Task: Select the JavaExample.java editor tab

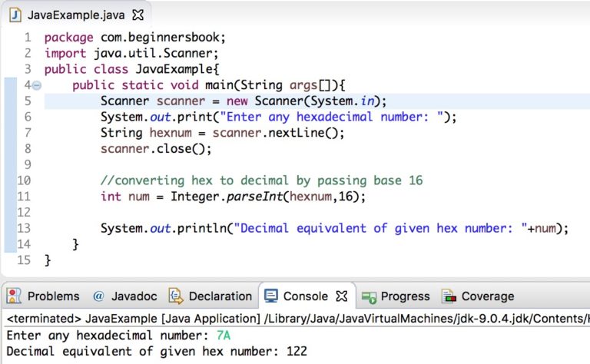Action: coord(76,15)
